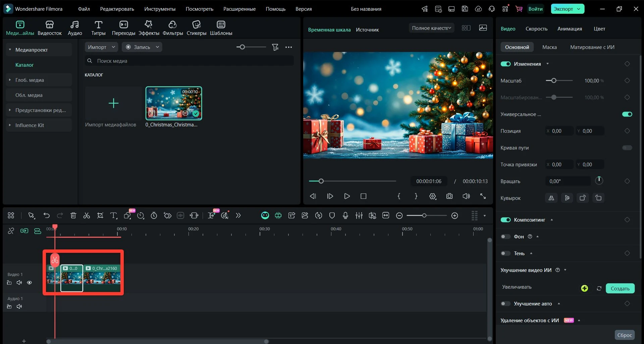Viewport: 644px width, 344px height.
Task: Select the crop tool in timeline toolbar
Action: pyautogui.click(x=100, y=216)
